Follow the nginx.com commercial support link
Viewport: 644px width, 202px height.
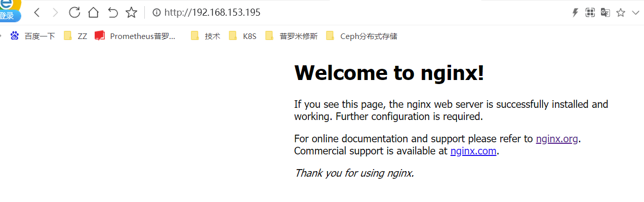coord(473,151)
